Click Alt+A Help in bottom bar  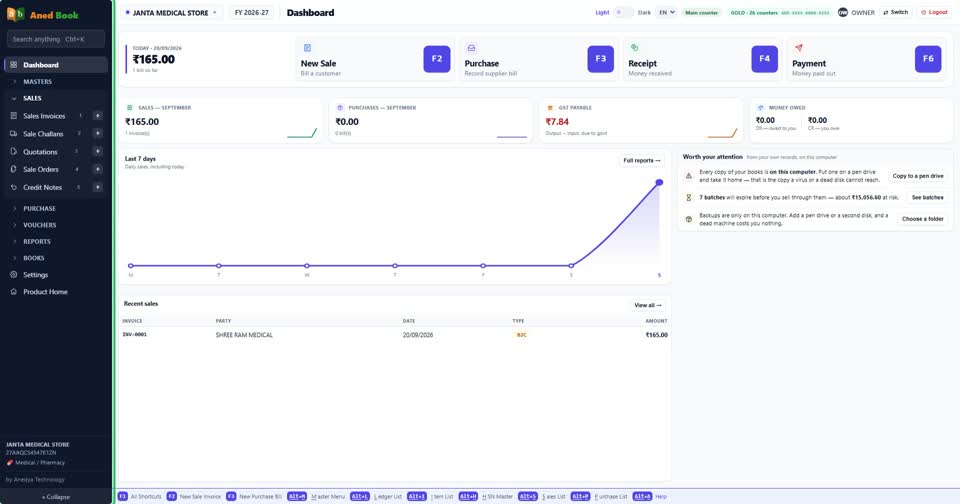(x=650, y=497)
